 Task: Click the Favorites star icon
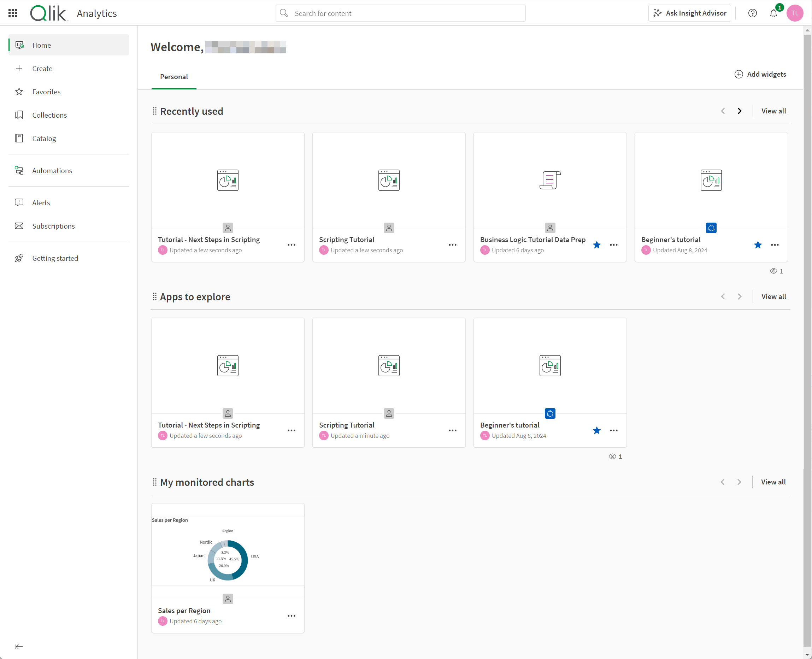click(19, 92)
